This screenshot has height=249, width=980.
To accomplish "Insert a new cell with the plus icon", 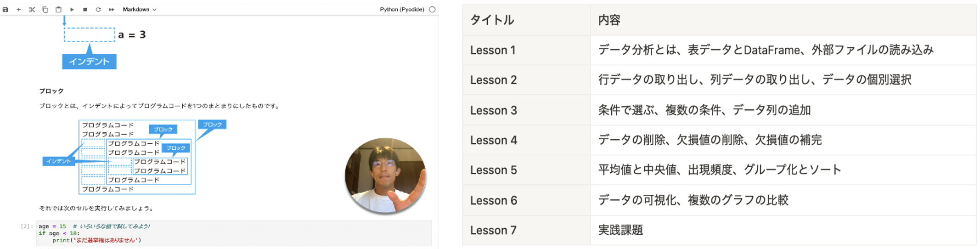I will (19, 10).
